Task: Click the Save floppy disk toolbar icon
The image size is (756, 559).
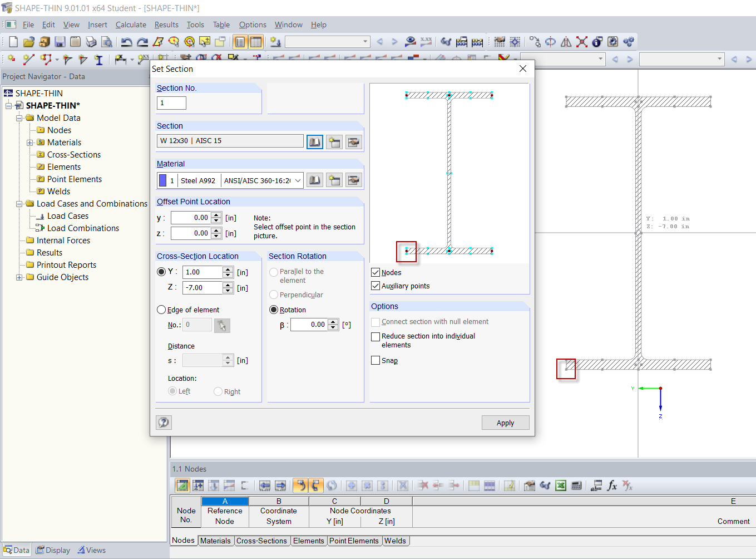Action: pyautogui.click(x=60, y=42)
